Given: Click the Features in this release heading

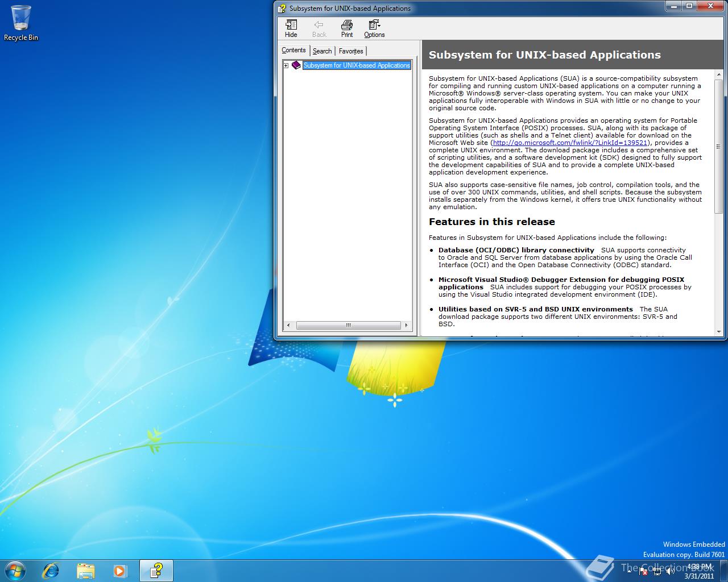Looking at the screenshot, I should pos(491,222).
